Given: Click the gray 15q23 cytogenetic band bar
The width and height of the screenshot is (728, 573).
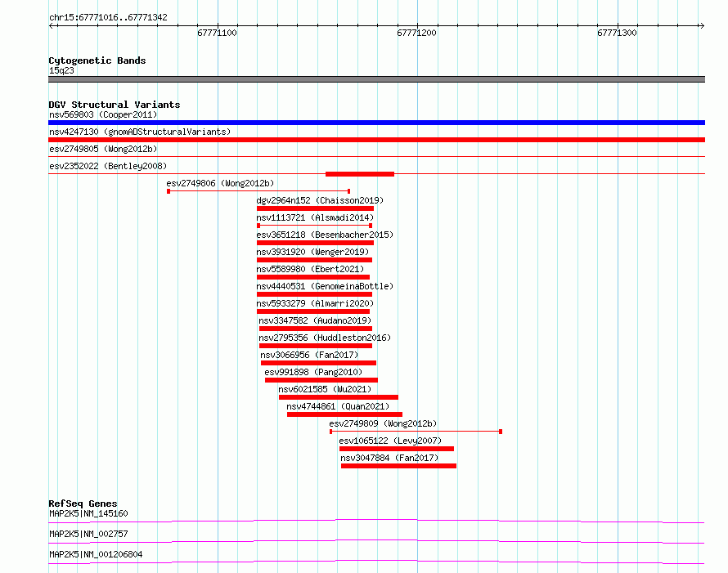Looking at the screenshot, I should click(376, 79).
